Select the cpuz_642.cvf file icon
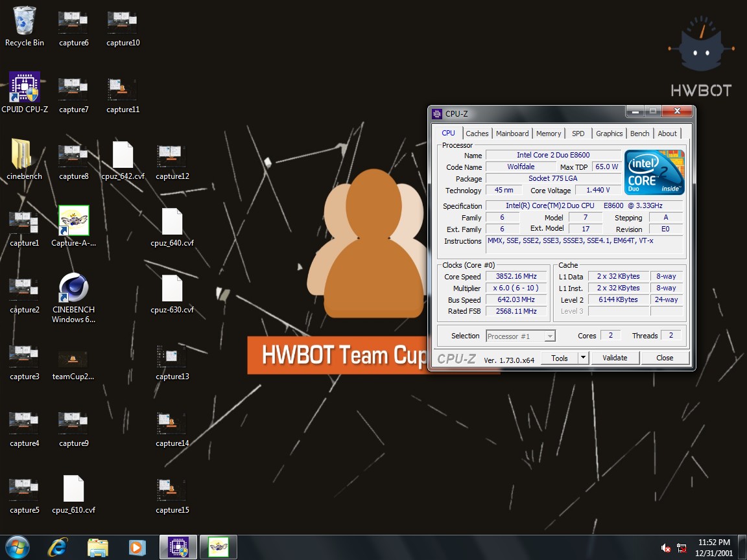 (123, 161)
